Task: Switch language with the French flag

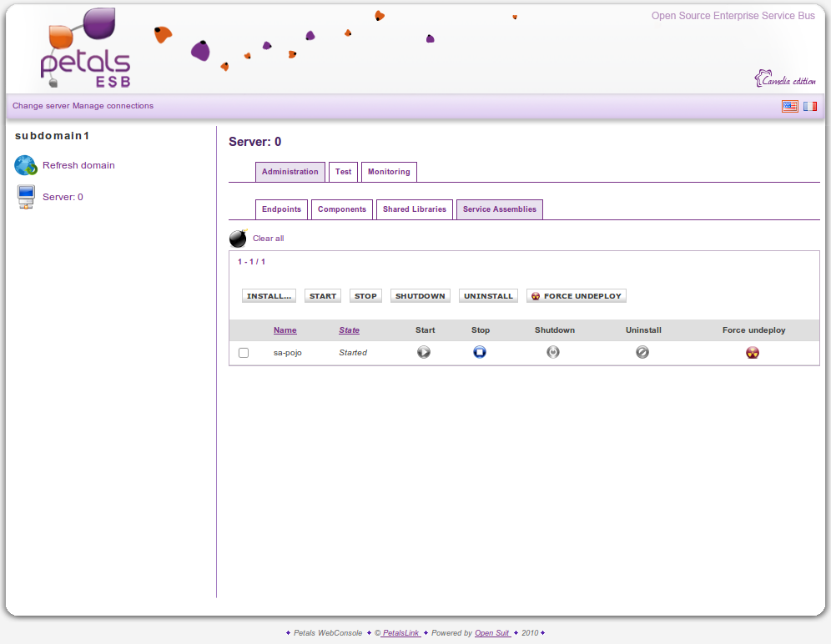Action: [810, 106]
